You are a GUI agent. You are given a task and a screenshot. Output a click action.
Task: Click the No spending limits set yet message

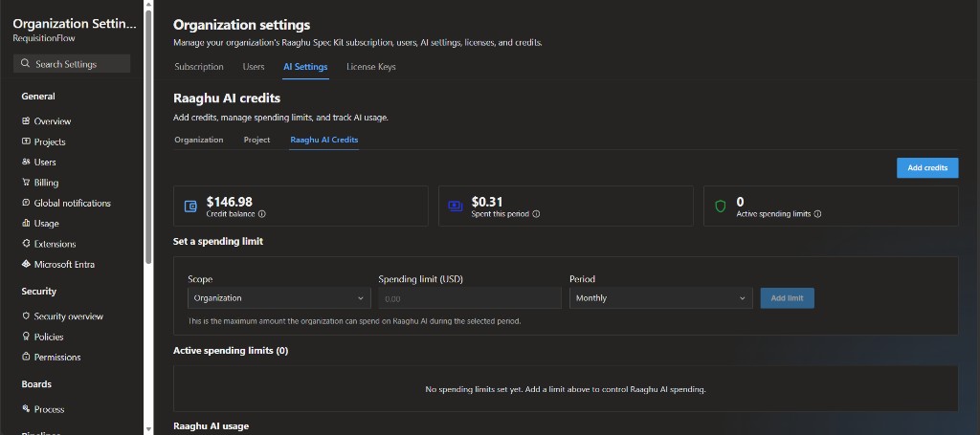[566, 389]
